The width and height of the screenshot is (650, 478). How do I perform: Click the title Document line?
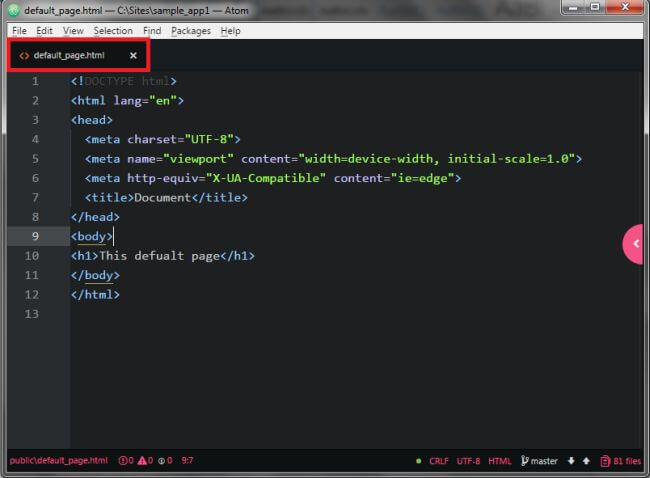tap(166, 198)
